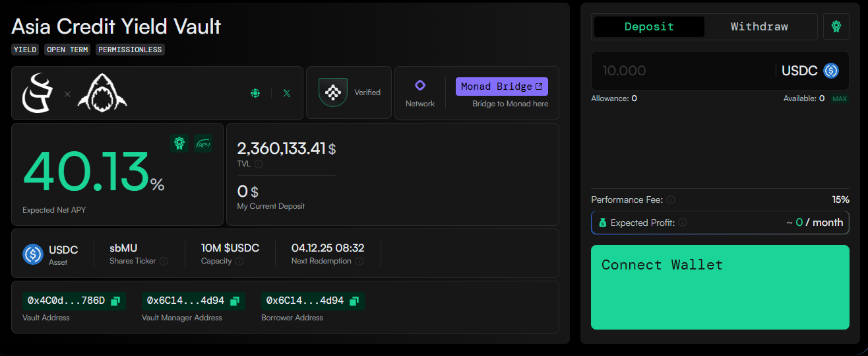Click the Capacity info icon
868x356 pixels.
pyautogui.click(x=239, y=261)
